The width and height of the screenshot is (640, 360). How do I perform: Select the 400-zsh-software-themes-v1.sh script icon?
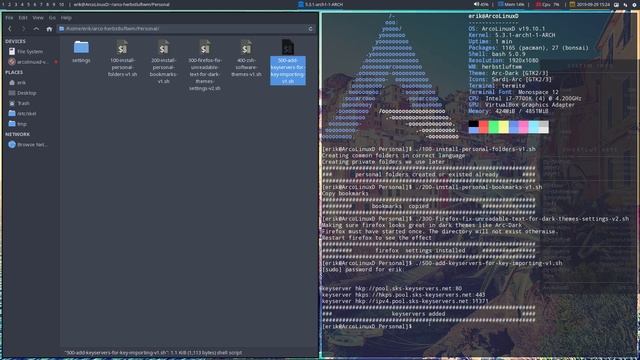(x=246, y=48)
